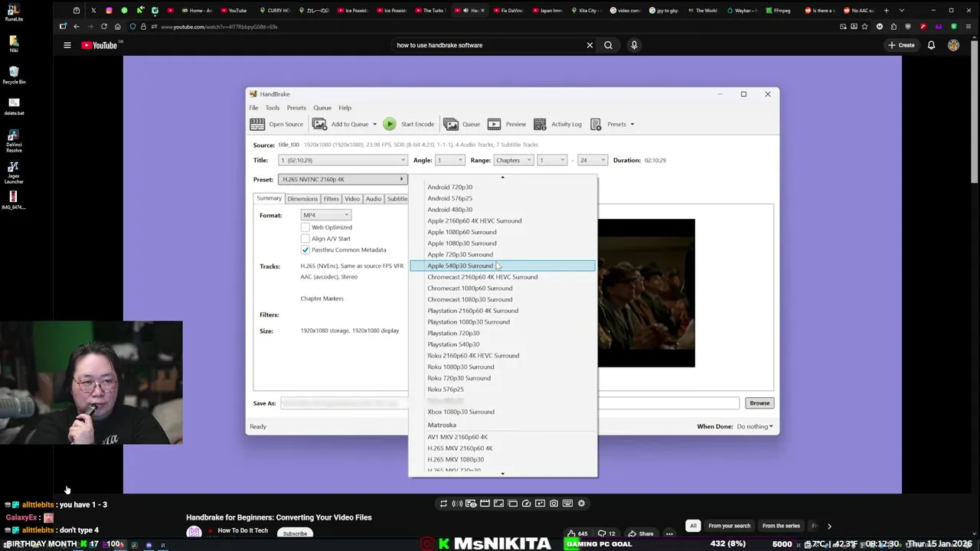
Task: Click the keyboard shortcuts icon in extension bar
Action: tap(567, 503)
